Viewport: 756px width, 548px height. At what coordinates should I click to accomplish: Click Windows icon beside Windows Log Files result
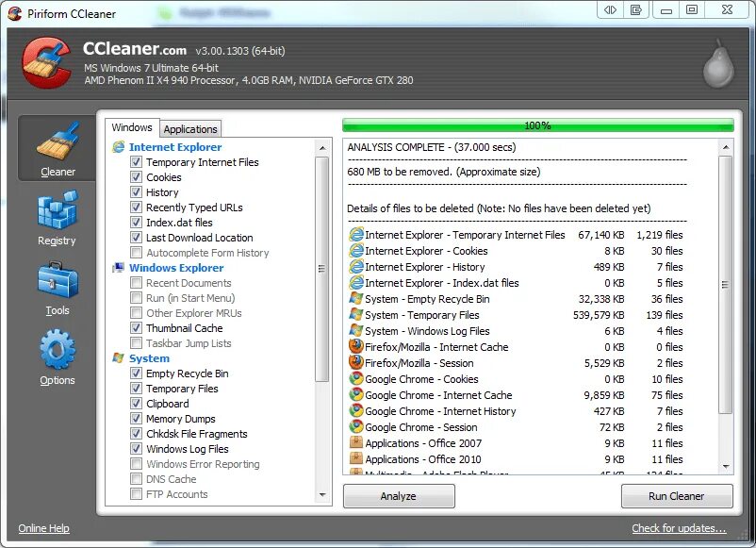[x=355, y=331]
